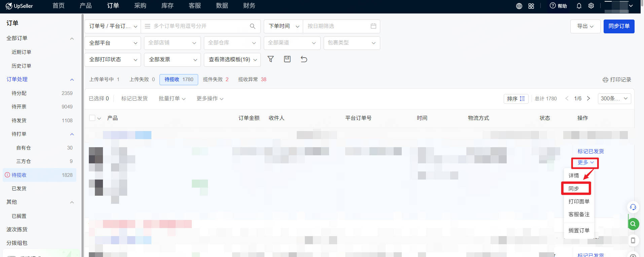Viewport: 644px width, 257px height.
Task: Choose 打印面单 in the 更多 menu
Action: coord(579,201)
